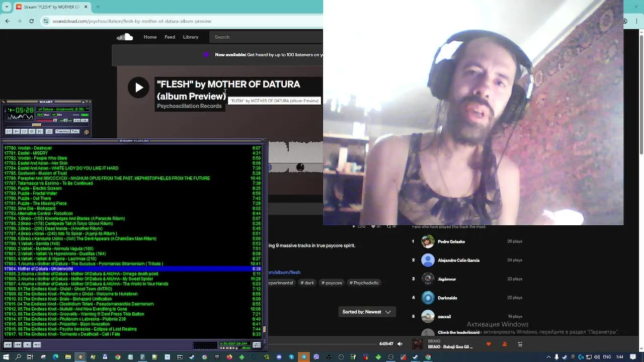
Task: Like current track with heart icon
Action: click(489, 344)
